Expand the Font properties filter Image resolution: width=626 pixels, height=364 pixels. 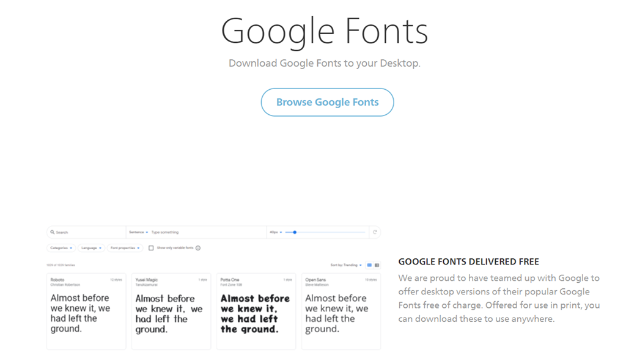pyautogui.click(x=125, y=248)
